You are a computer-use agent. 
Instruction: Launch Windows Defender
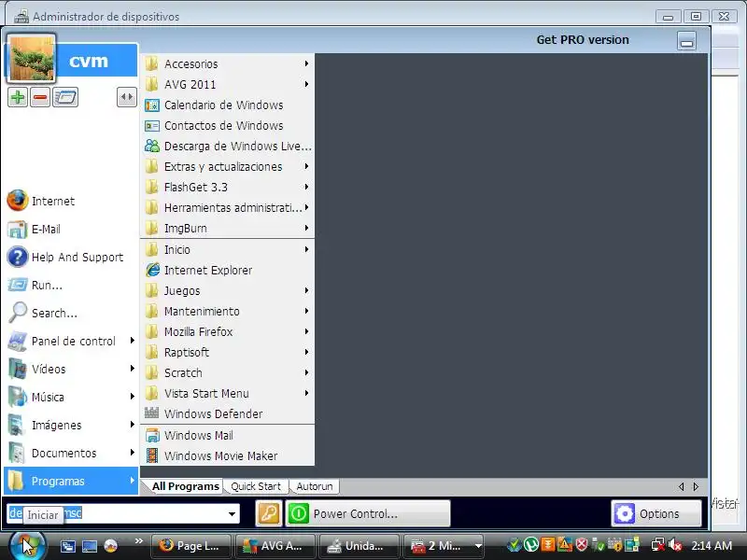coord(227,413)
